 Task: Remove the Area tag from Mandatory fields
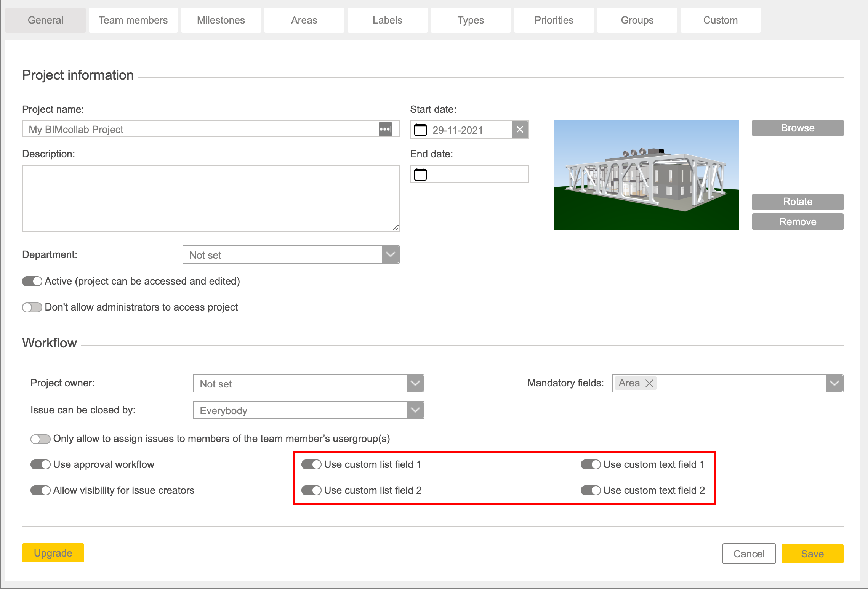tap(649, 383)
